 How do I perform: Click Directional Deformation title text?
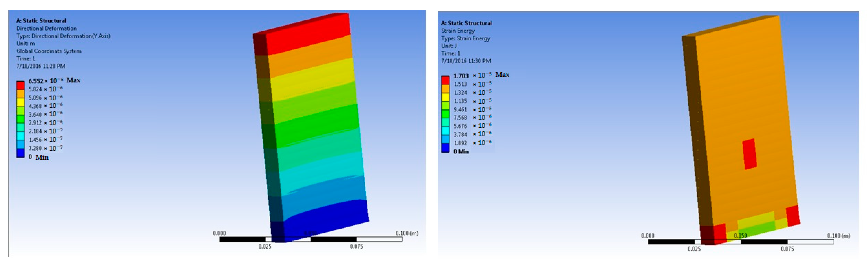[x=47, y=28]
